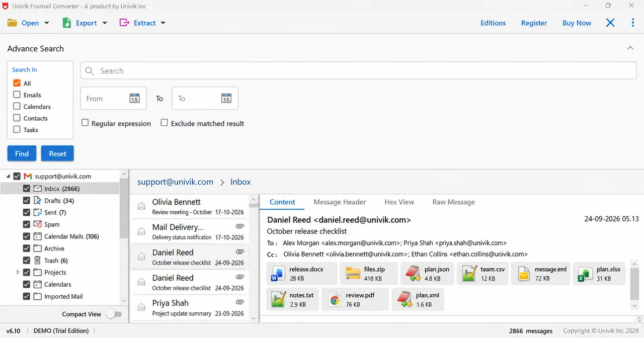Click the attachments pane vertical scrollbar
This screenshot has width=644, height=338.
(x=634, y=283)
